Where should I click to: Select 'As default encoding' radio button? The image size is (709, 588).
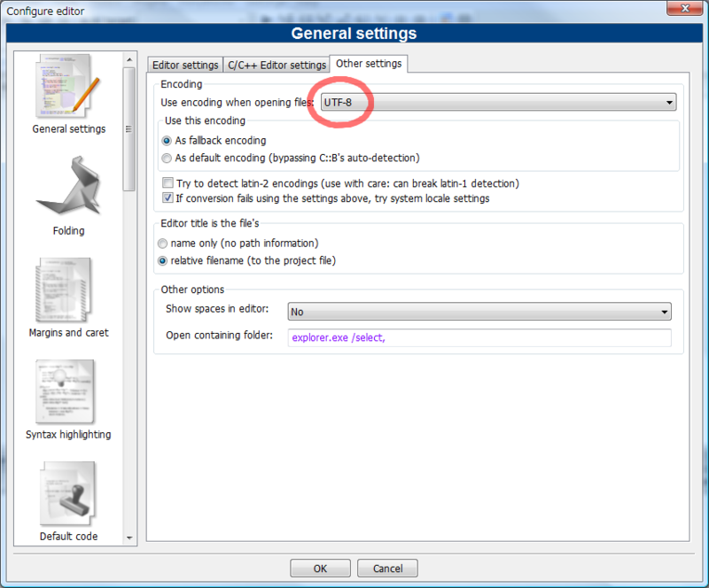(x=167, y=159)
